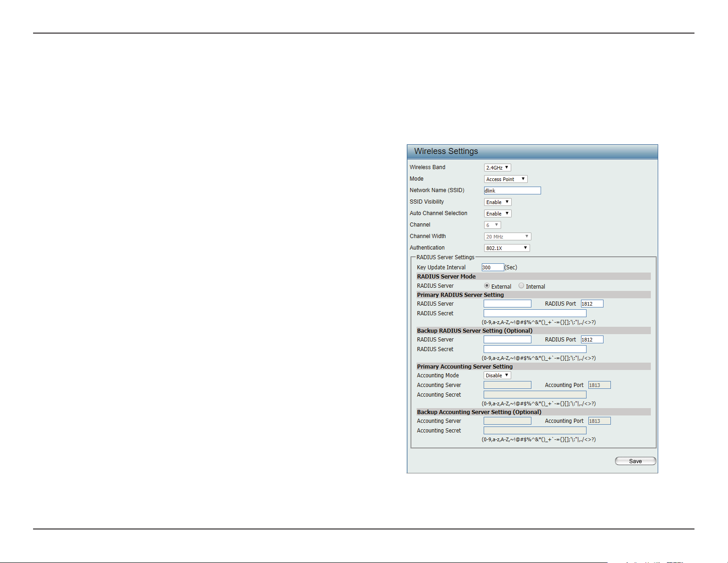Click the Authentication label
Screen dimensions: 728x563
pyautogui.click(x=427, y=248)
